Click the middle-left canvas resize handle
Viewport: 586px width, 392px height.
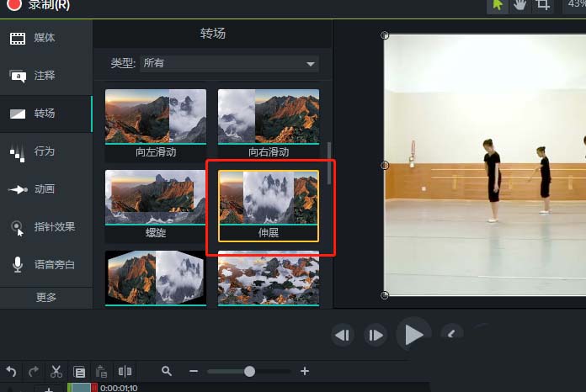tap(385, 166)
